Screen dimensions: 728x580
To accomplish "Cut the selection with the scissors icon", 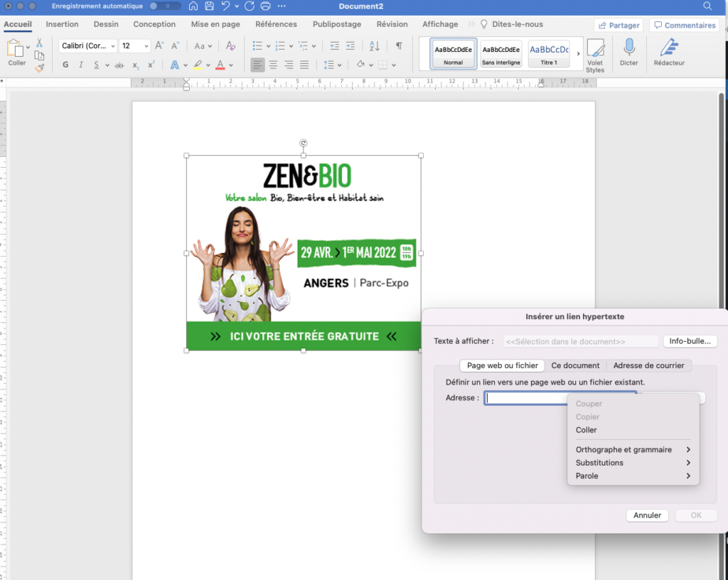I will point(40,43).
